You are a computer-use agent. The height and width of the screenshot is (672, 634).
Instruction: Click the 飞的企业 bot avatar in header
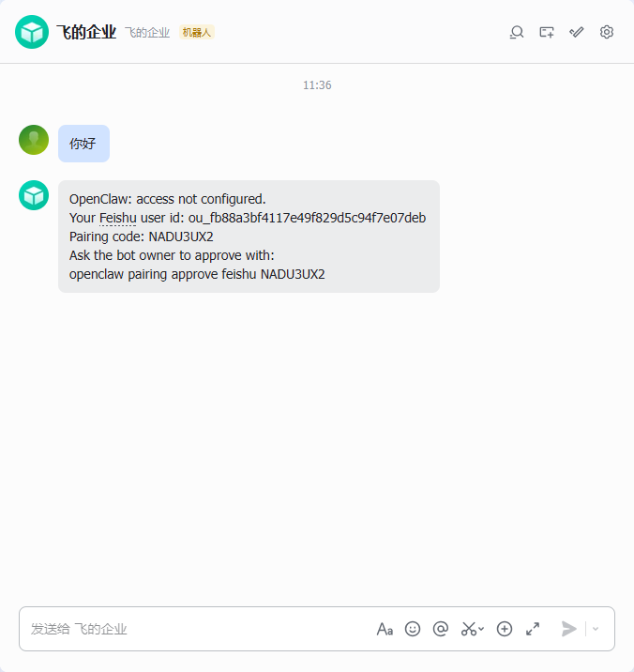pyautogui.click(x=32, y=32)
